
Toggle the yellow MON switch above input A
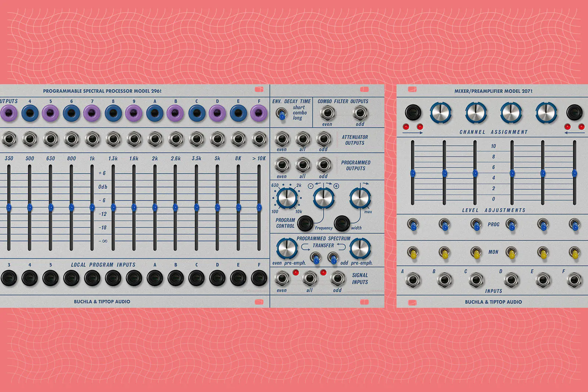point(413,252)
